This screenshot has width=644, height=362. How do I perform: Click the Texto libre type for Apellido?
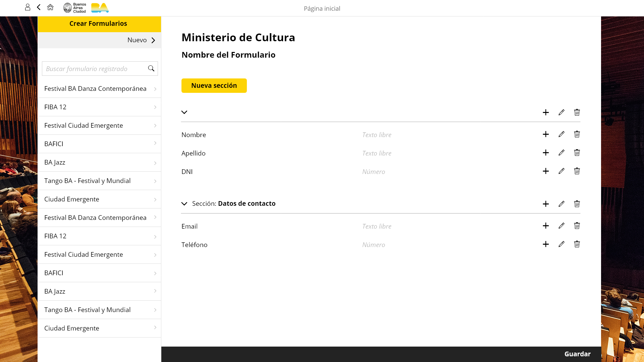pyautogui.click(x=377, y=153)
